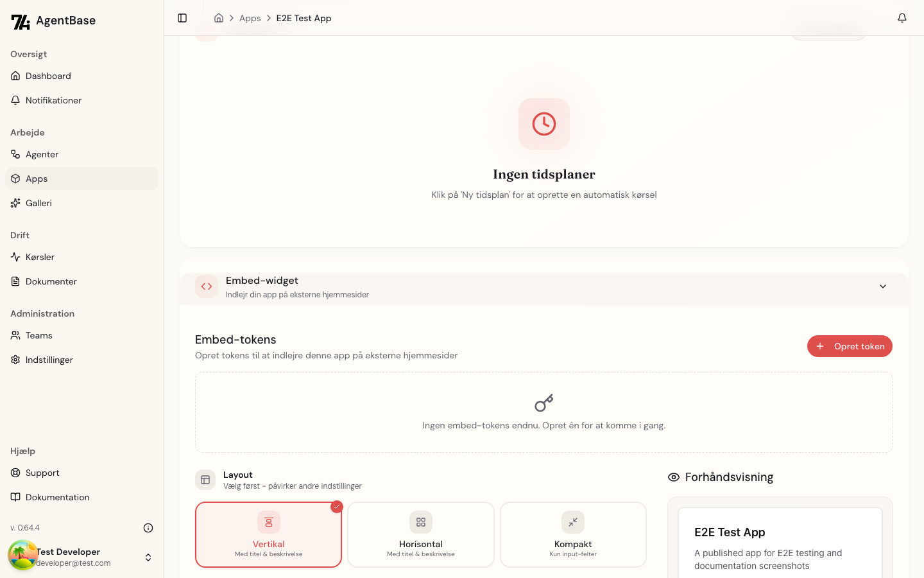
Task: Click the Forhåndsvisning eye icon
Action: coord(674,477)
